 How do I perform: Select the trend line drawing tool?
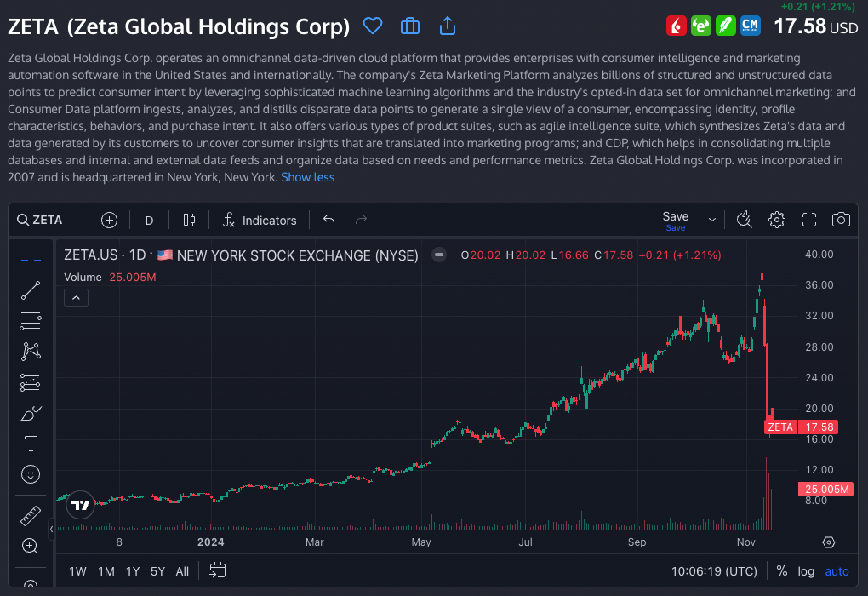click(31, 290)
